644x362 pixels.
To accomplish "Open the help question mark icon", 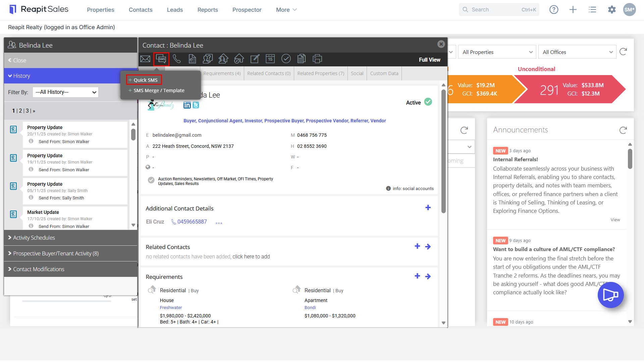I will (x=554, y=10).
